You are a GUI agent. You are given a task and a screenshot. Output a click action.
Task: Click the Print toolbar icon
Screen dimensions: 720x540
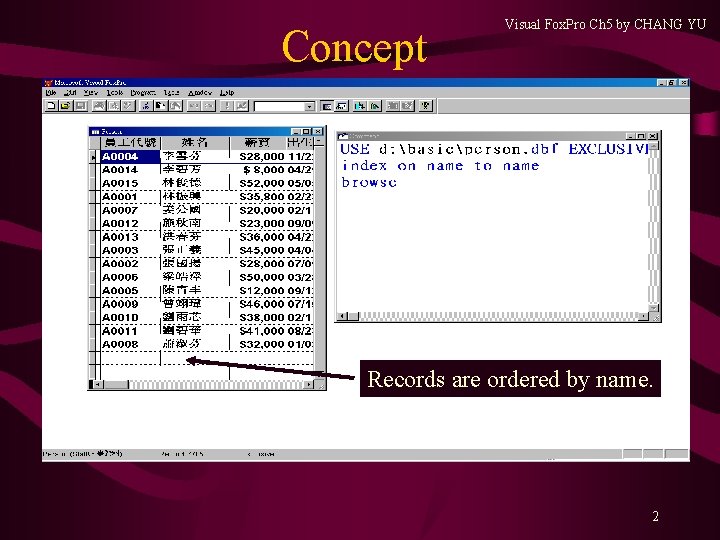click(x=99, y=106)
